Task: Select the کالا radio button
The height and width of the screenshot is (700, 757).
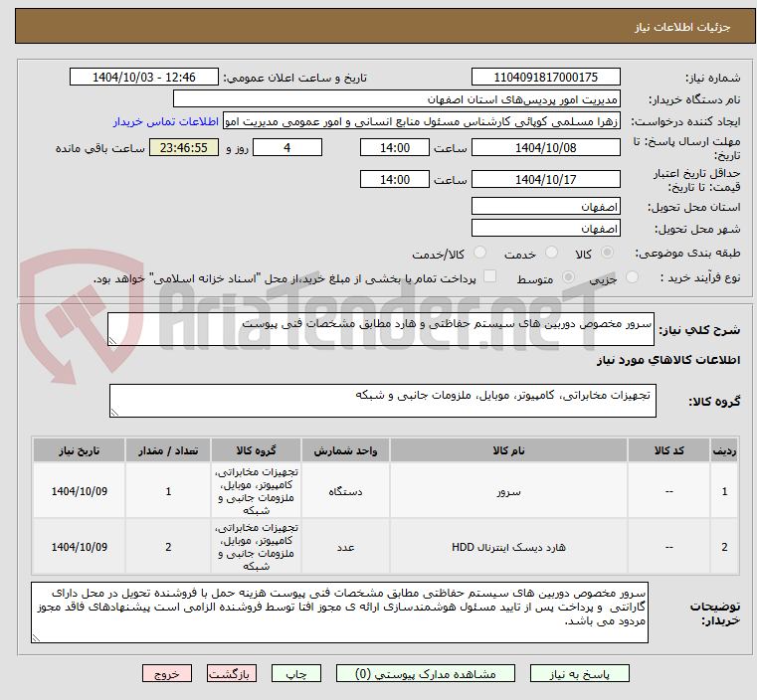Action: [x=608, y=253]
